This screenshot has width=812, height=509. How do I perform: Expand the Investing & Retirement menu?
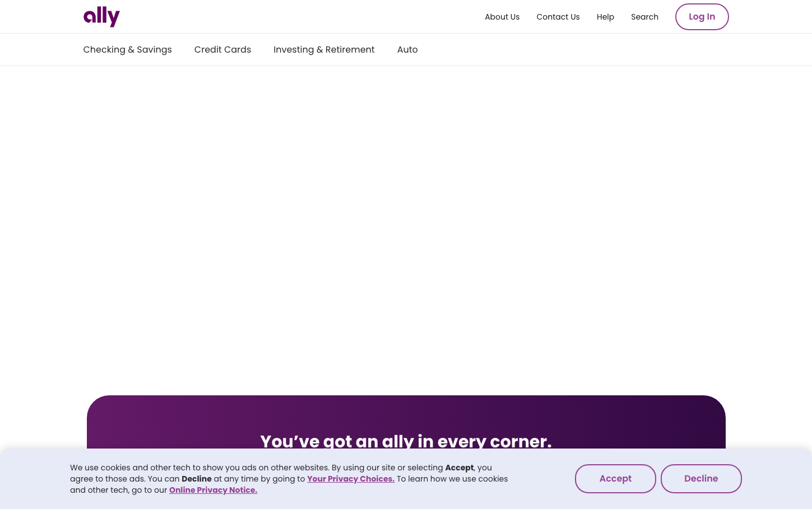323,49
